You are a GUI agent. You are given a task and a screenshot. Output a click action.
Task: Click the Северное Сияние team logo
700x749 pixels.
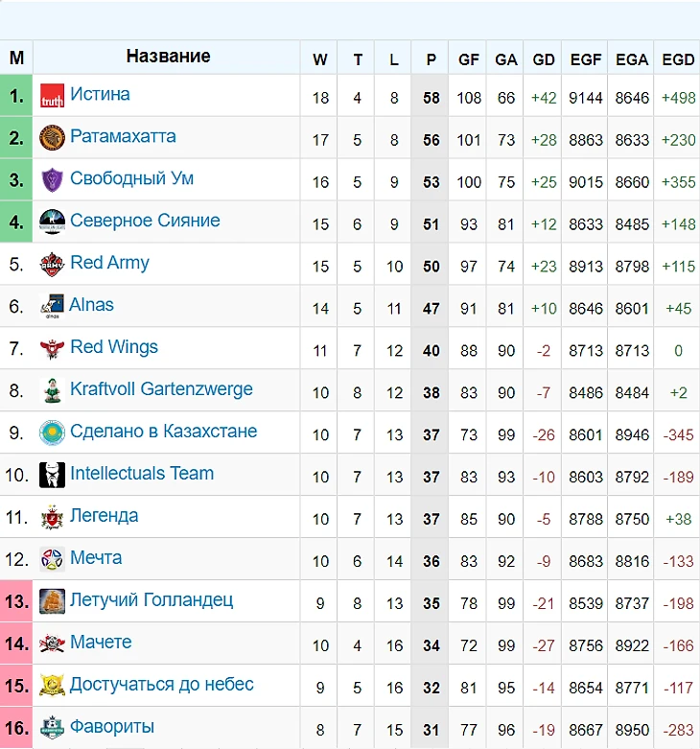click(x=52, y=222)
